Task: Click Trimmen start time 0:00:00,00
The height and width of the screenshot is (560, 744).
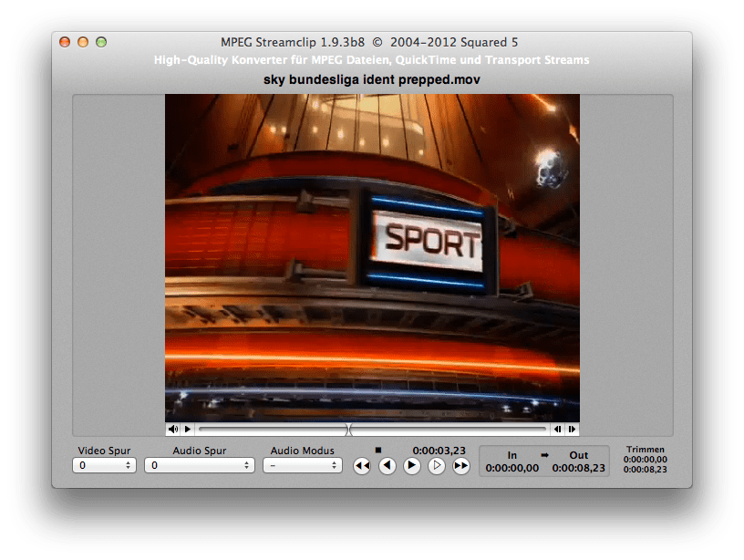Action: click(646, 460)
